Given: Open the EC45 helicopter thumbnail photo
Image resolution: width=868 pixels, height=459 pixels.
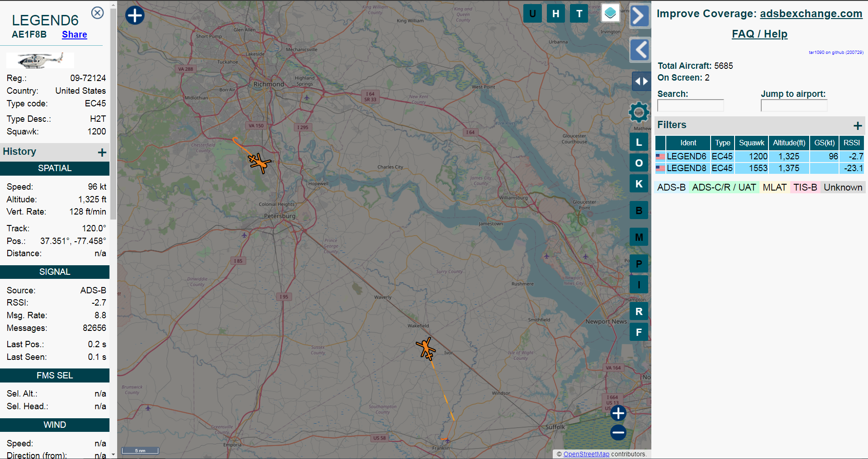Looking at the screenshot, I should pyautogui.click(x=40, y=60).
